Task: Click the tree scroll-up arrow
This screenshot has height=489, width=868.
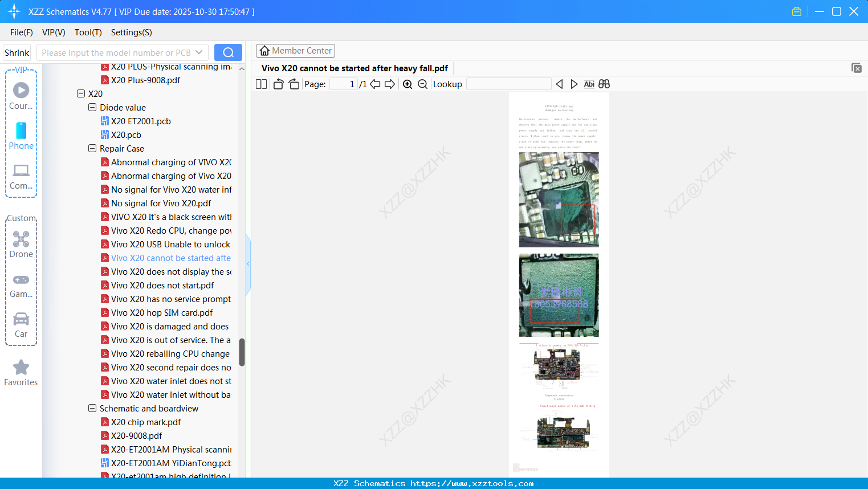Action: 242,68
